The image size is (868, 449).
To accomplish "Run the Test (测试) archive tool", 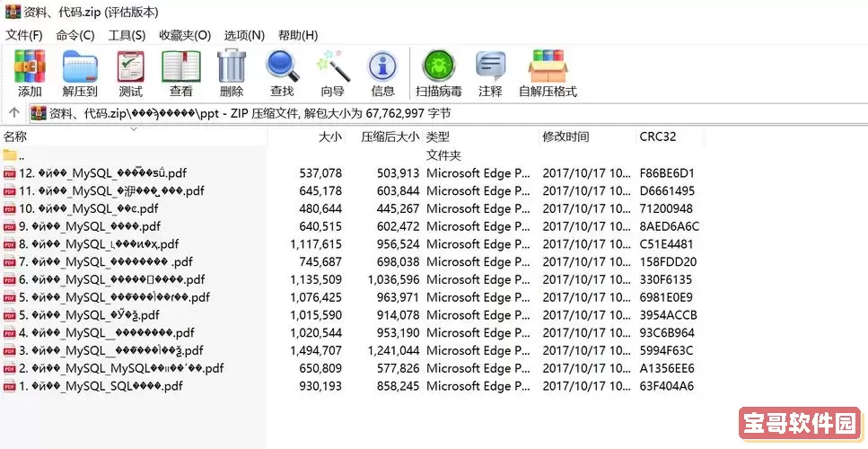I will (130, 73).
